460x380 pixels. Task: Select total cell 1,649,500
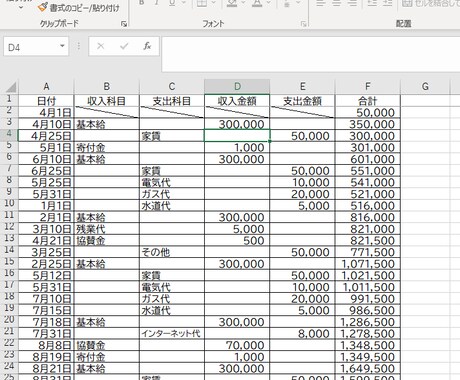click(x=368, y=369)
